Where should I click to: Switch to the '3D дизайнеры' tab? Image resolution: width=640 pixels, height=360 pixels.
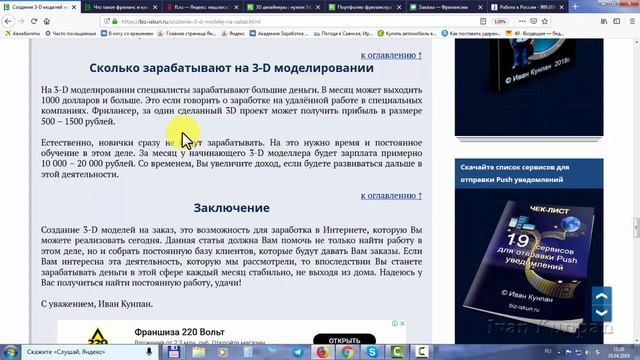284,7
